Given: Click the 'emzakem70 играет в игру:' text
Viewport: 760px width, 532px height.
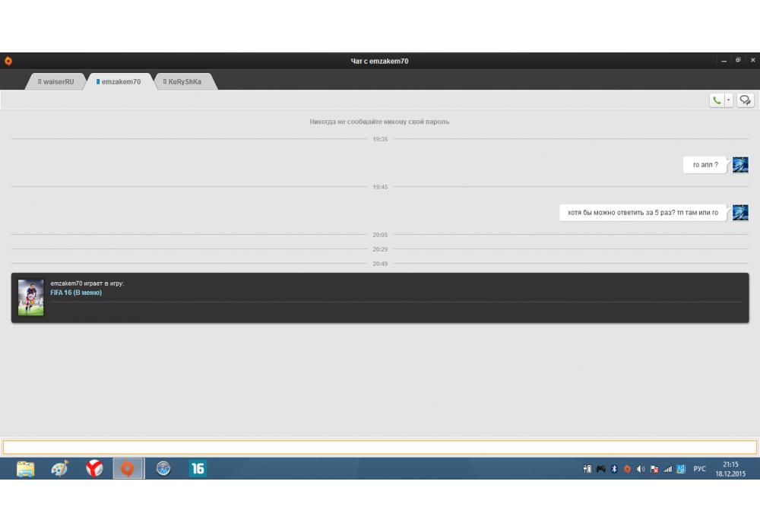Looking at the screenshot, I should click(87, 283).
